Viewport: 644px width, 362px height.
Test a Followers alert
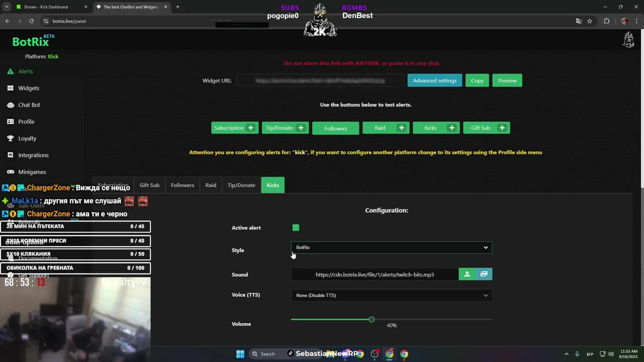coord(336,128)
